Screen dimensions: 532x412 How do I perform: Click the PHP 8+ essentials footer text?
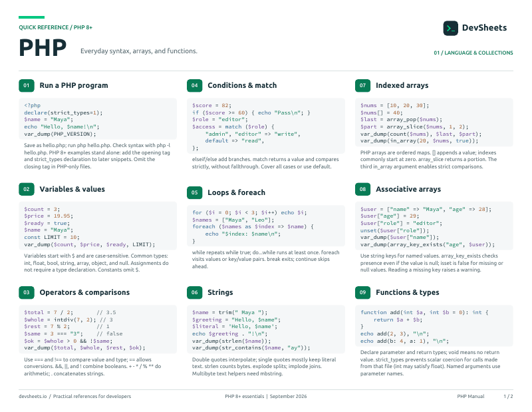244,397
